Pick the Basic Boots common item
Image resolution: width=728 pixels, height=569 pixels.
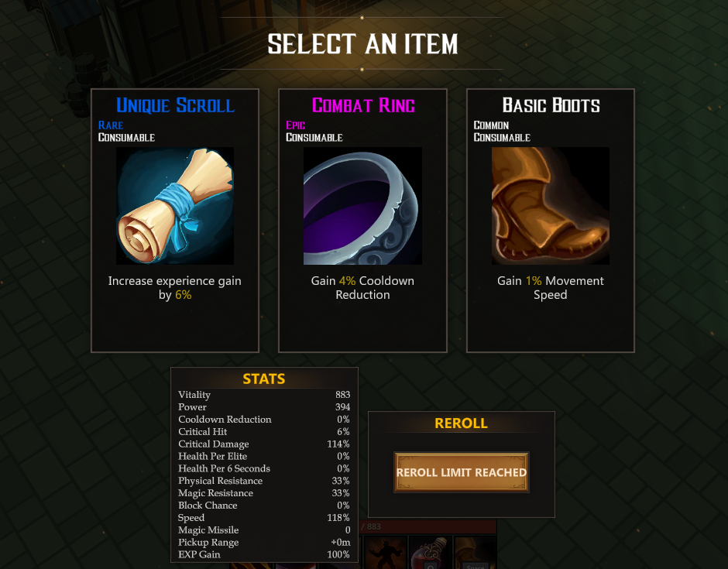(551, 221)
